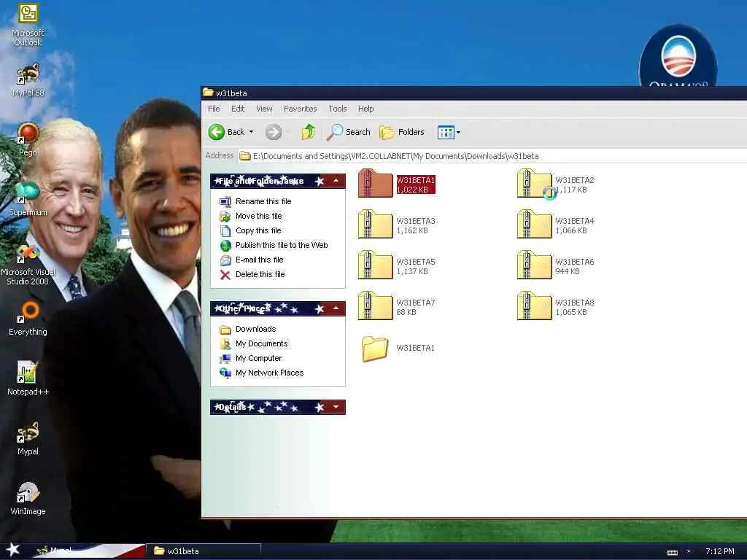Open Search in the Explorer toolbar
Viewport: 747px width, 560px height.
[349, 132]
